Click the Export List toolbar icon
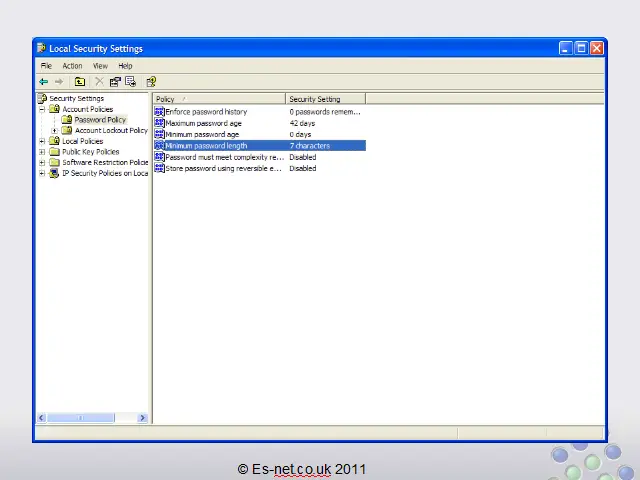 (x=131, y=82)
